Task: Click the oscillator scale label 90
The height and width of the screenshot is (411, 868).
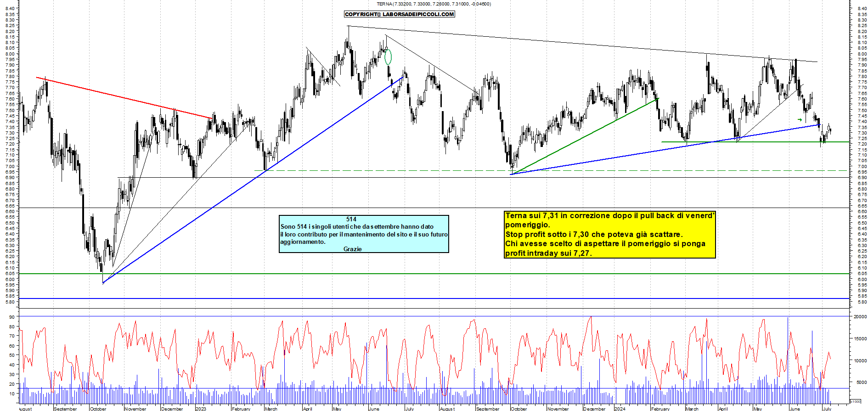Action: [x=11, y=317]
